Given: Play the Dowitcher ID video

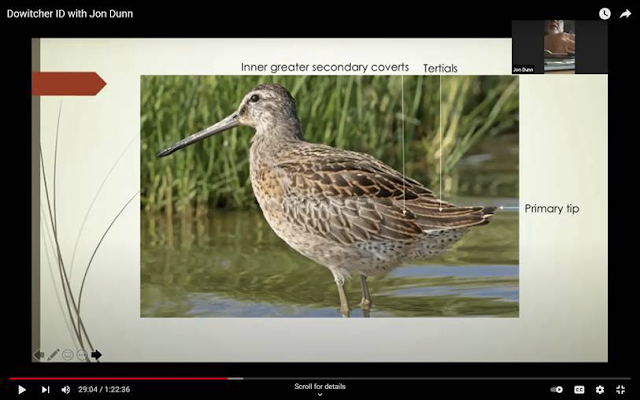Looking at the screenshot, I should [22, 390].
